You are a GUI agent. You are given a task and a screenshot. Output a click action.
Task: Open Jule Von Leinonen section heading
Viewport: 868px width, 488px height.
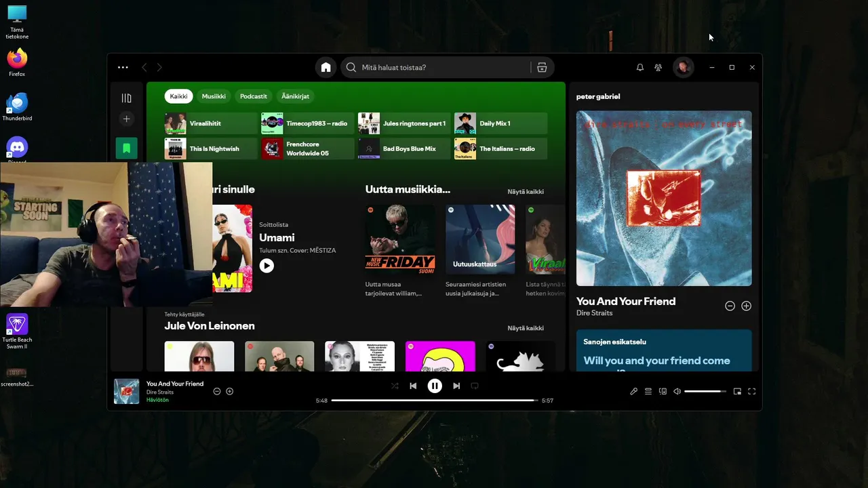(x=210, y=326)
